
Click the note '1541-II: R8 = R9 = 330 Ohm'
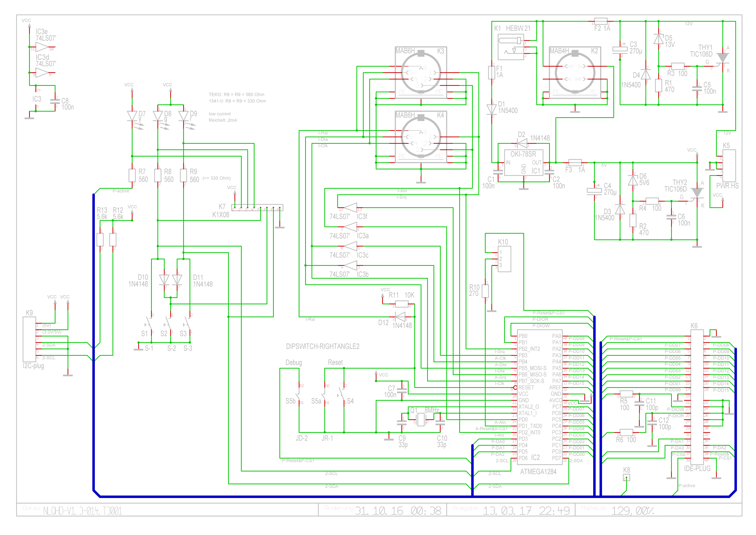237,101
